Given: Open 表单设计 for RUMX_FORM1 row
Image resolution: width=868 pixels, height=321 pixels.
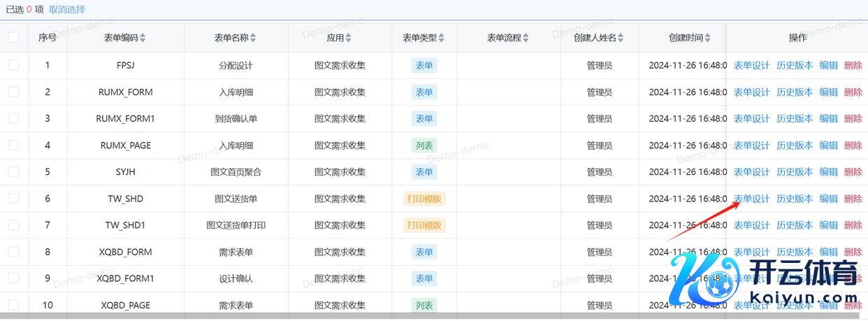Looking at the screenshot, I should coord(751,119).
